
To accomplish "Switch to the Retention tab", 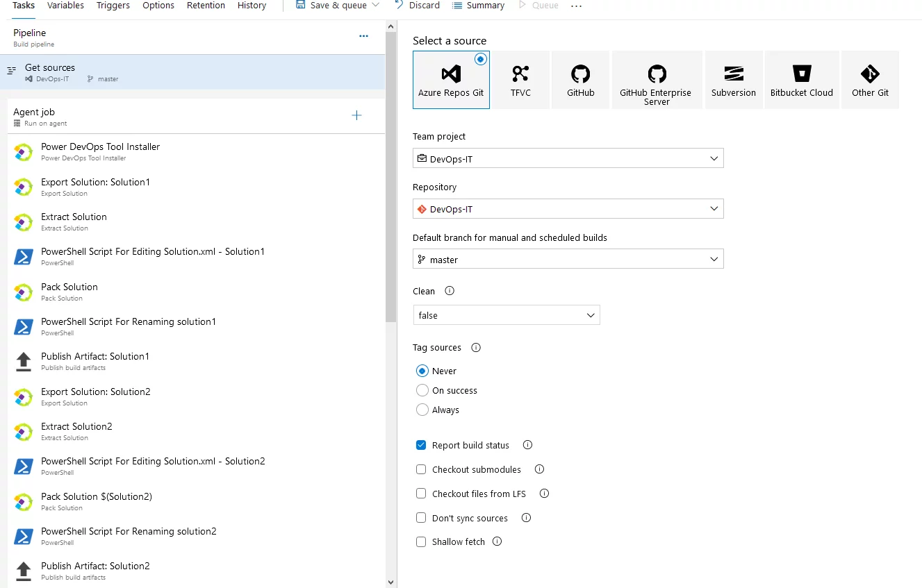I will tap(206, 6).
